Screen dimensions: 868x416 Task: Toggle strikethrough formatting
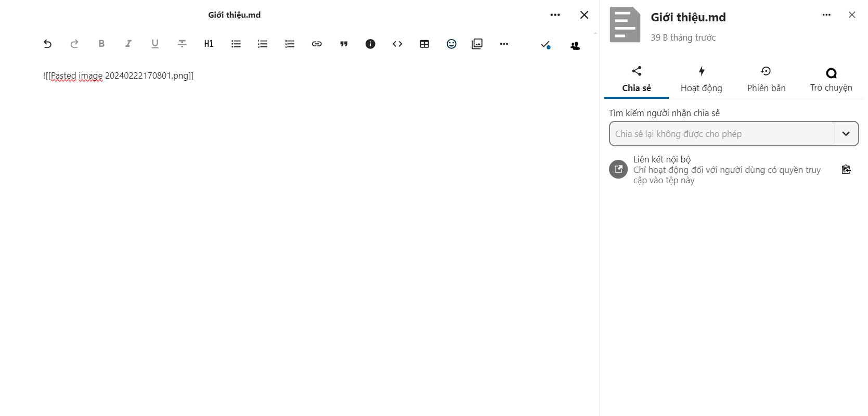pyautogui.click(x=182, y=44)
